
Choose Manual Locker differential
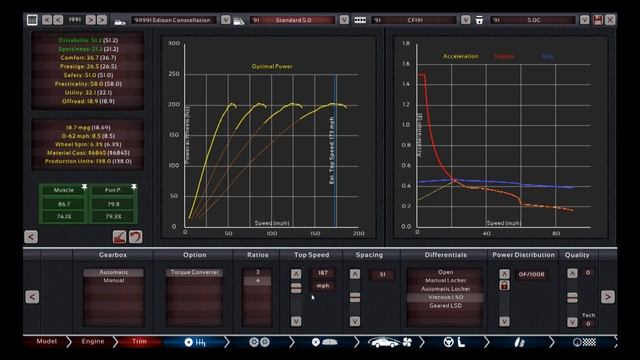pos(445,280)
